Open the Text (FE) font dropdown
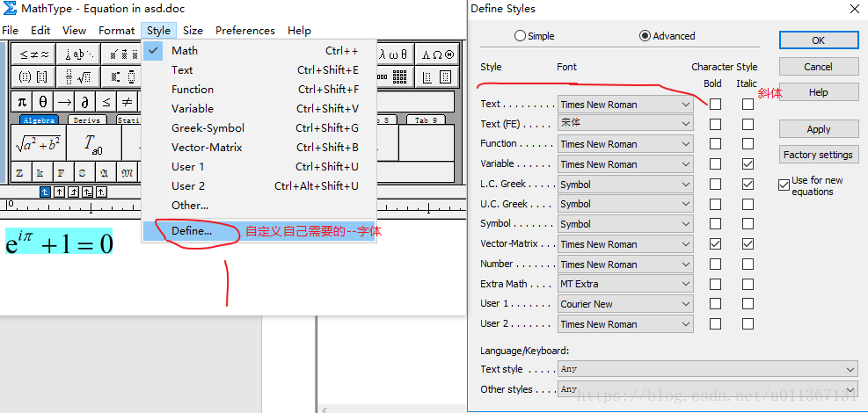Viewport: 868px width, 413px height. coord(625,123)
